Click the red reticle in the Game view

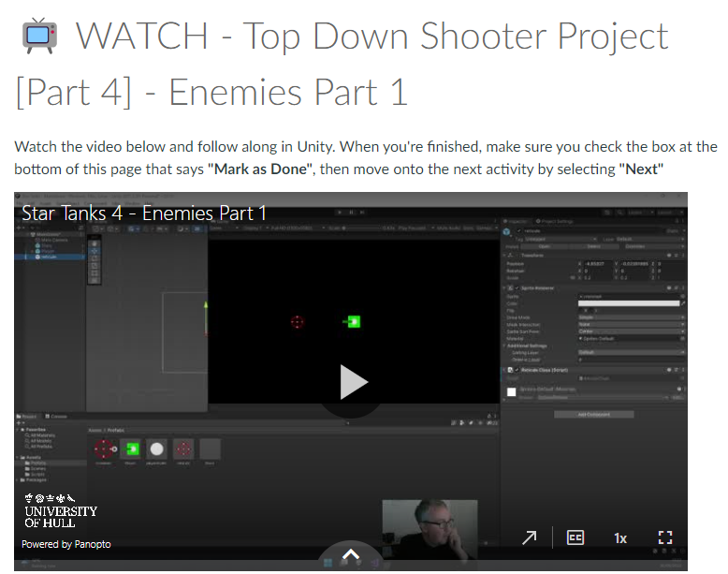coord(298,322)
